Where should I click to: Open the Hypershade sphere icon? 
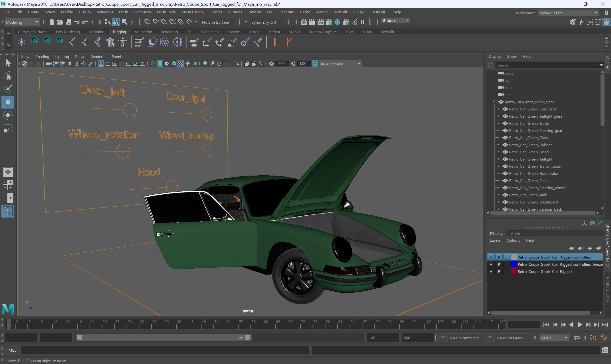click(338, 22)
